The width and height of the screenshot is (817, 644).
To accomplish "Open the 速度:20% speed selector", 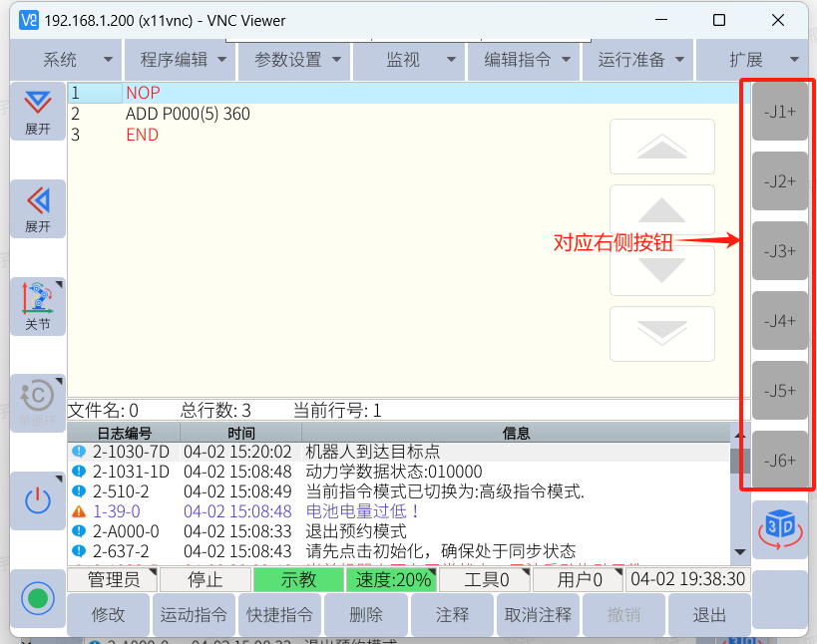I will pyautogui.click(x=391, y=579).
